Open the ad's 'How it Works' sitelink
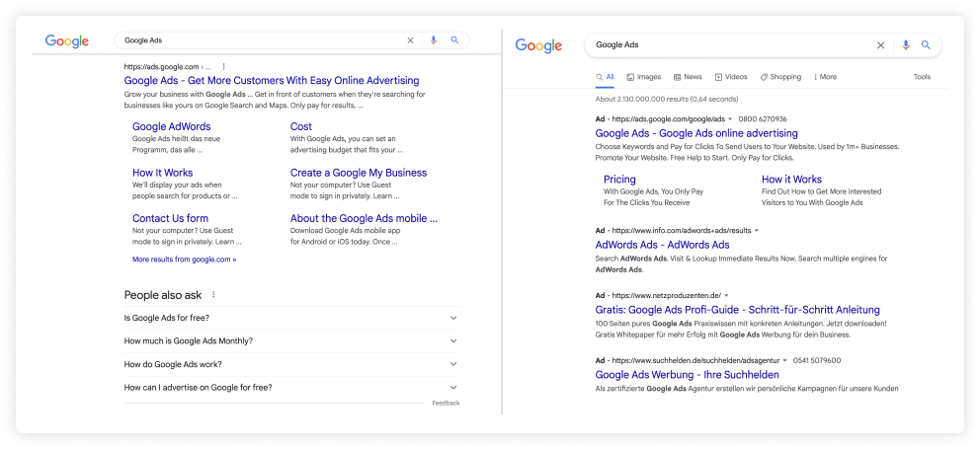The image size is (980, 449). point(792,180)
